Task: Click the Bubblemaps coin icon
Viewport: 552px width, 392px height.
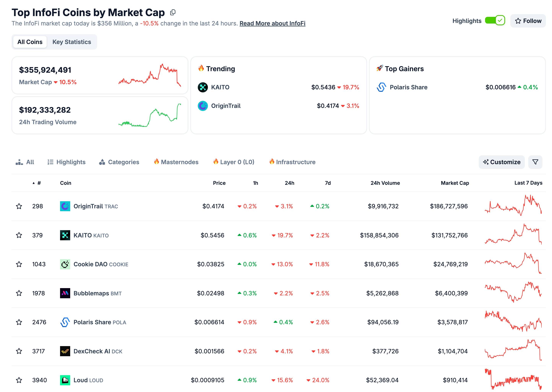Action: pos(65,293)
